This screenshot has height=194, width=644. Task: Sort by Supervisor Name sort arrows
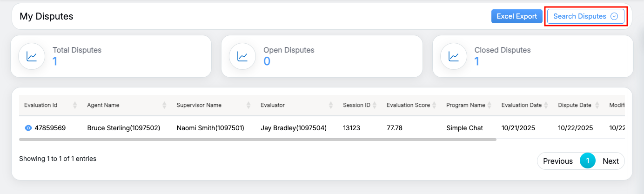(x=248, y=105)
